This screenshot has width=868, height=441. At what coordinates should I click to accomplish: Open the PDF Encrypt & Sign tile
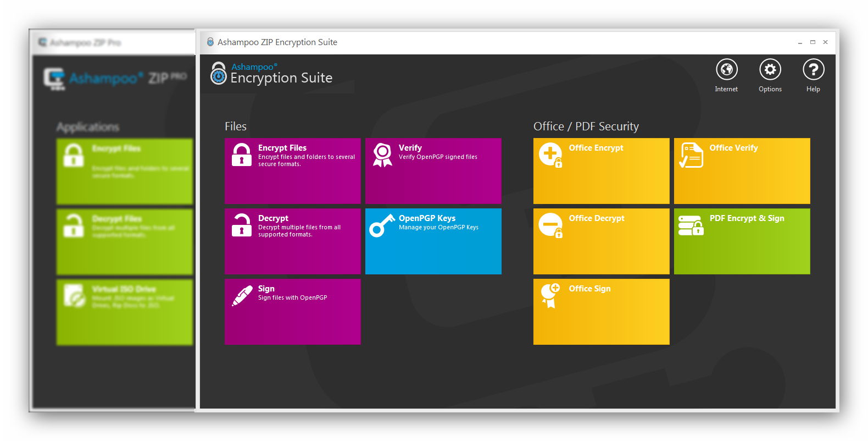coord(742,241)
